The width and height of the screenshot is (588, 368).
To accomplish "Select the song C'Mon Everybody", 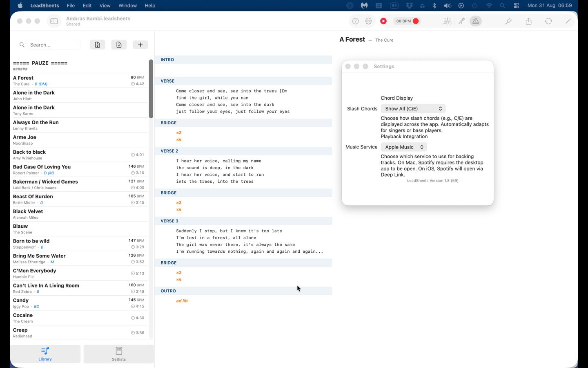I will [x=79, y=274].
